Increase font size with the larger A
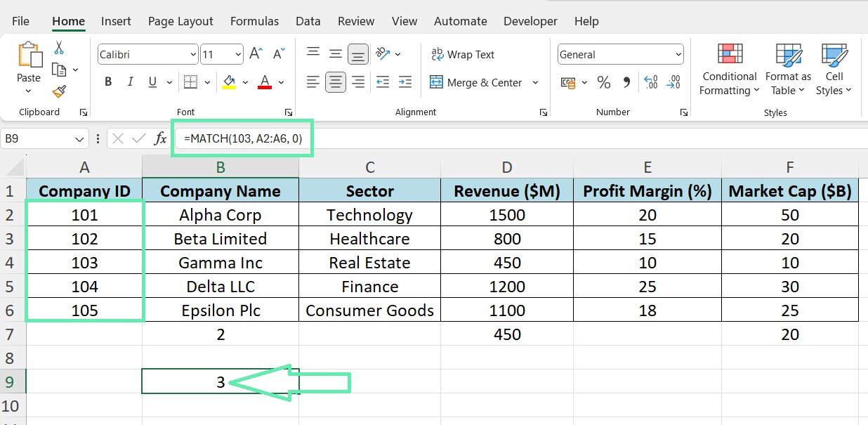Image resolution: width=868 pixels, height=425 pixels. [256, 54]
